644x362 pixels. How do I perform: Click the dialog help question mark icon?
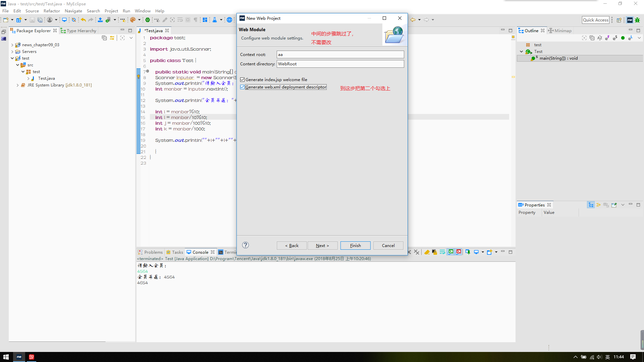tap(246, 245)
